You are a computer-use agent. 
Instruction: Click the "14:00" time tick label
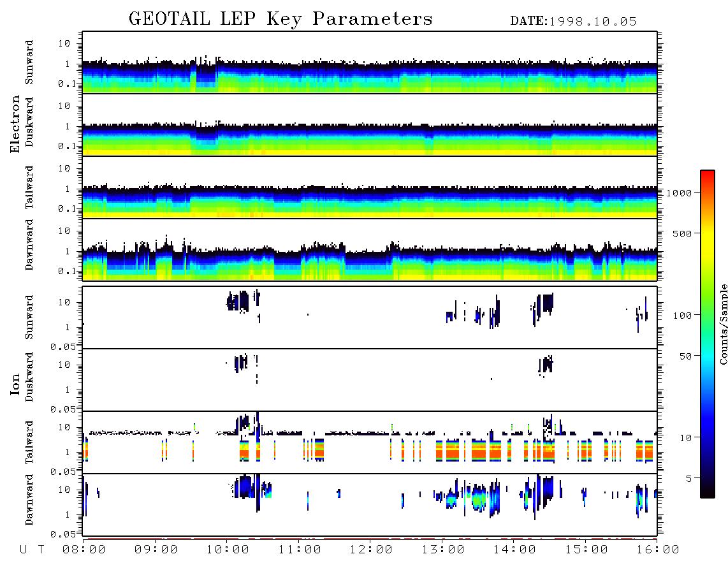515,550
